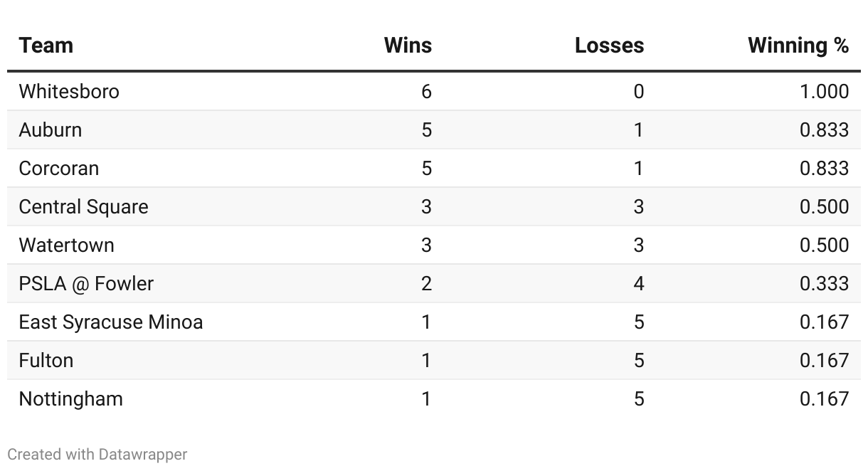
Task: Select the Whitesboro team name
Action: [x=69, y=92]
